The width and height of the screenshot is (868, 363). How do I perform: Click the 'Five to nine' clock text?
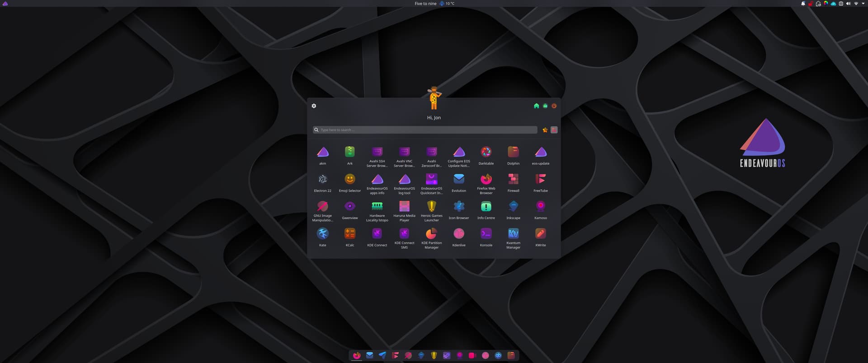click(425, 4)
